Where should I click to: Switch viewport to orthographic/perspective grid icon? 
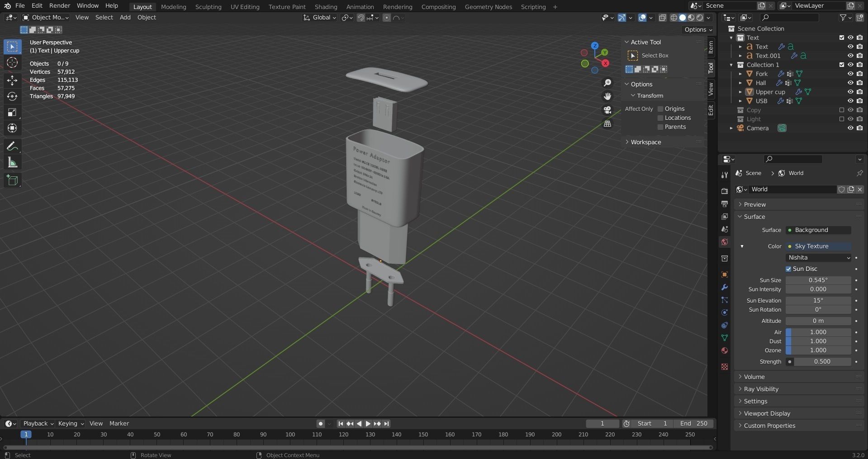tap(607, 124)
